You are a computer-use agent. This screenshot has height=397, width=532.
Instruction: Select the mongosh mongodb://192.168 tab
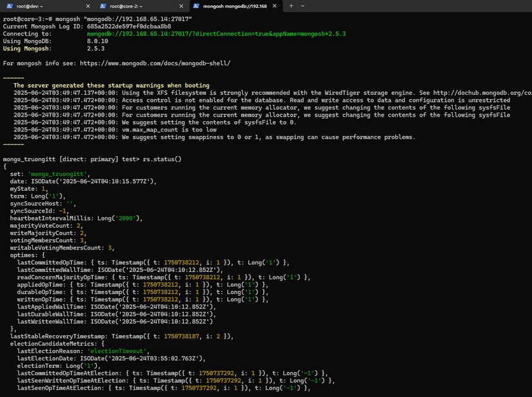(235, 6)
